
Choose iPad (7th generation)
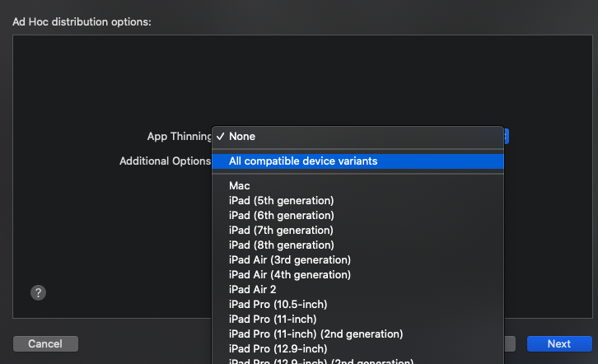[x=357, y=231]
